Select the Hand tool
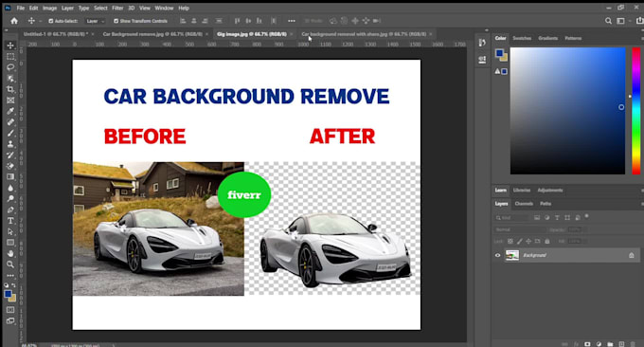This screenshot has width=644, height=347. [10, 253]
